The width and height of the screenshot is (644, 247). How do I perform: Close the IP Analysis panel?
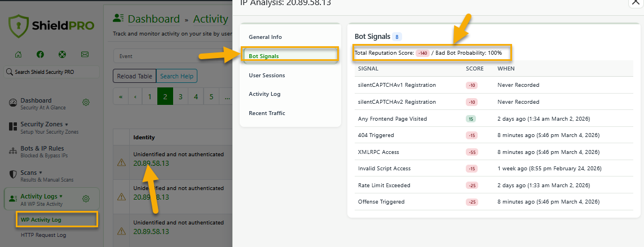[x=634, y=2]
